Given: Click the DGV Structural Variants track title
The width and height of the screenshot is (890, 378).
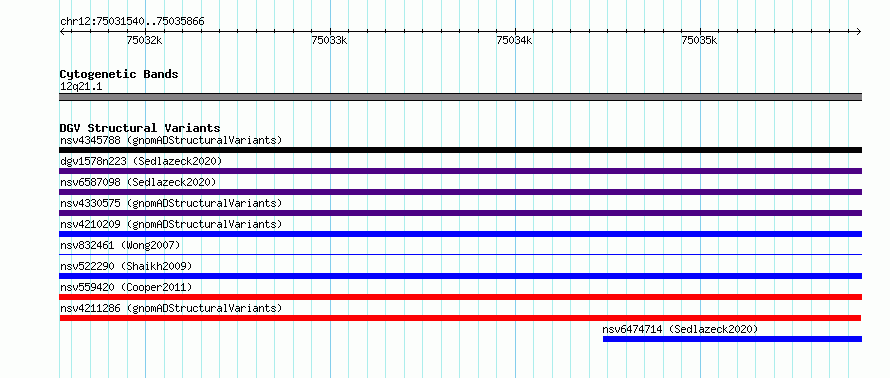Looking at the screenshot, I should coord(140,128).
